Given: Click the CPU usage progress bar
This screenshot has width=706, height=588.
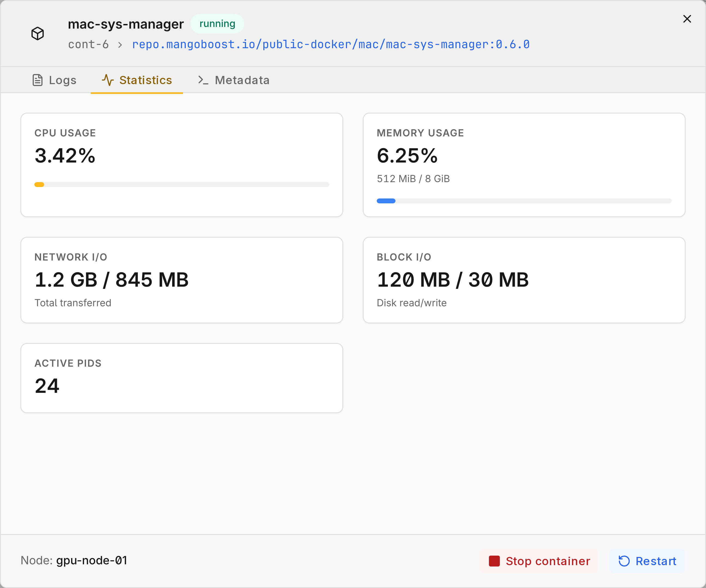Looking at the screenshot, I should pos(182,185).
